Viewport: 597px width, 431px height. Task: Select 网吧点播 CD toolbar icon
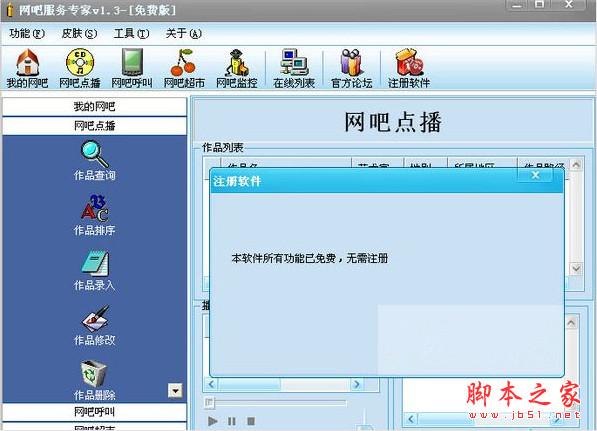[80, 69]
